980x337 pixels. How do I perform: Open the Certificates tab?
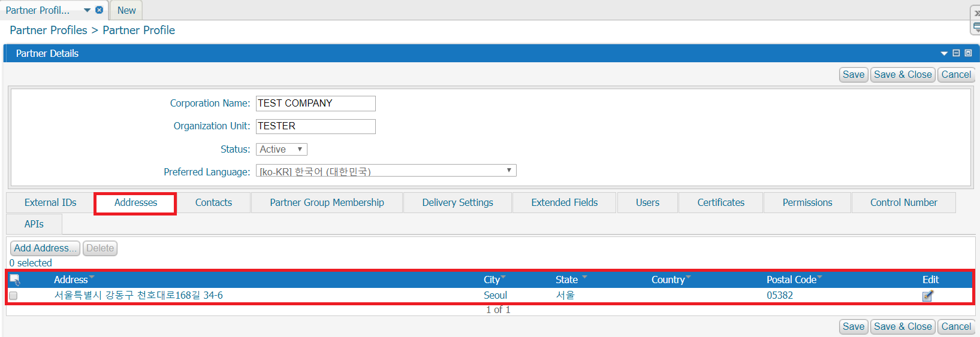click(720, 202)
